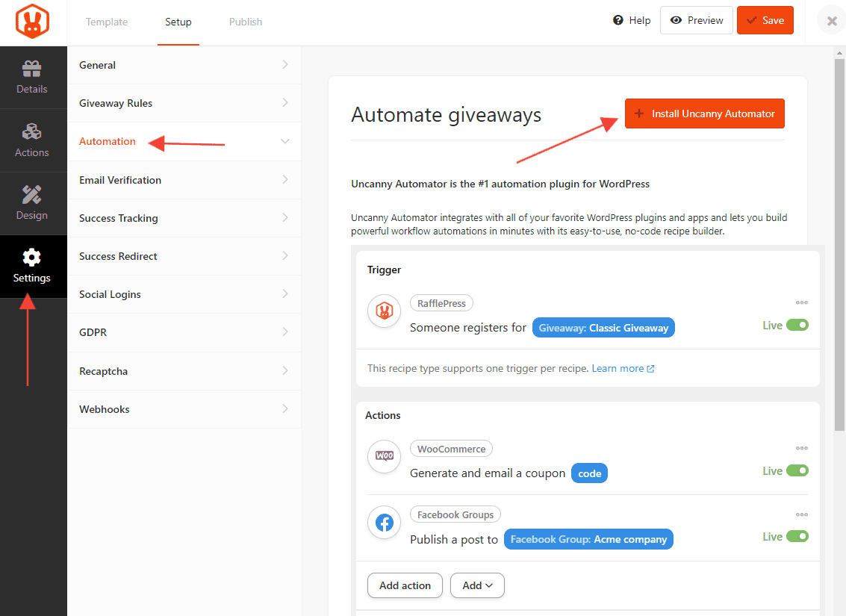Expand the Webhooks section
Screen dimensions: 846x616
click(184, 409)
